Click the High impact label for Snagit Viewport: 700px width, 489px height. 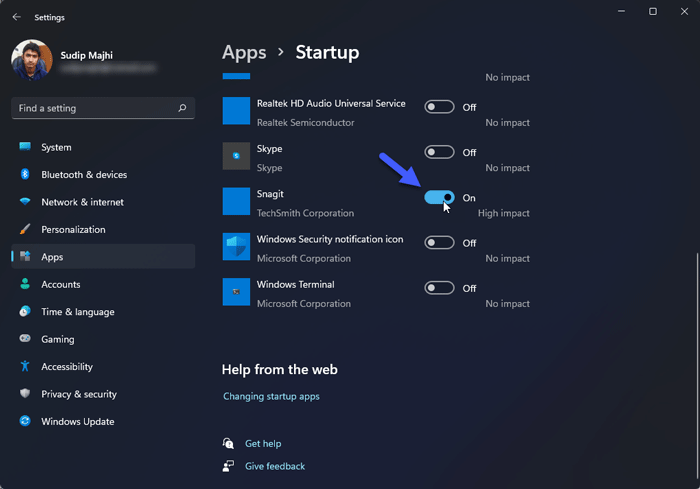tap(504, 213)
